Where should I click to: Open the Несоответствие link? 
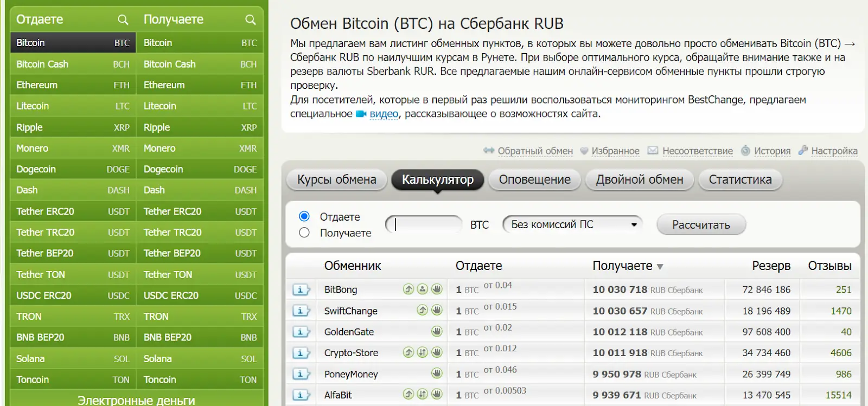tap(698, 151)
